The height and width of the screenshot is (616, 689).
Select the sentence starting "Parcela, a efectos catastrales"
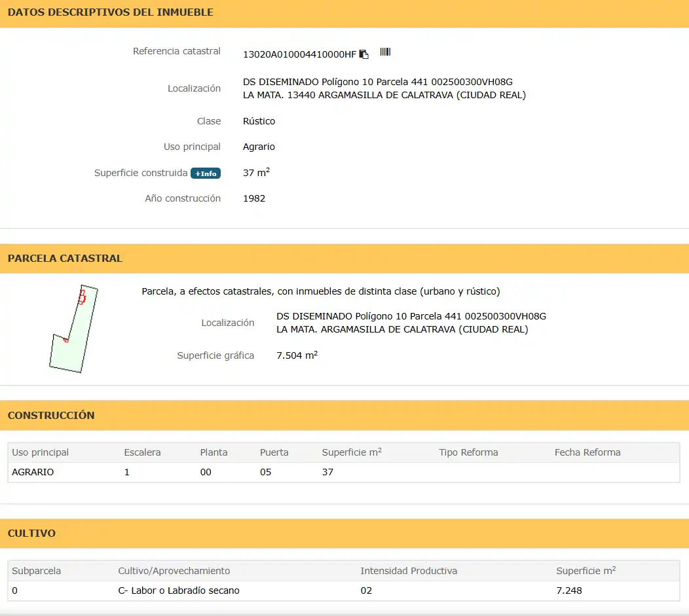coord(321,291)
